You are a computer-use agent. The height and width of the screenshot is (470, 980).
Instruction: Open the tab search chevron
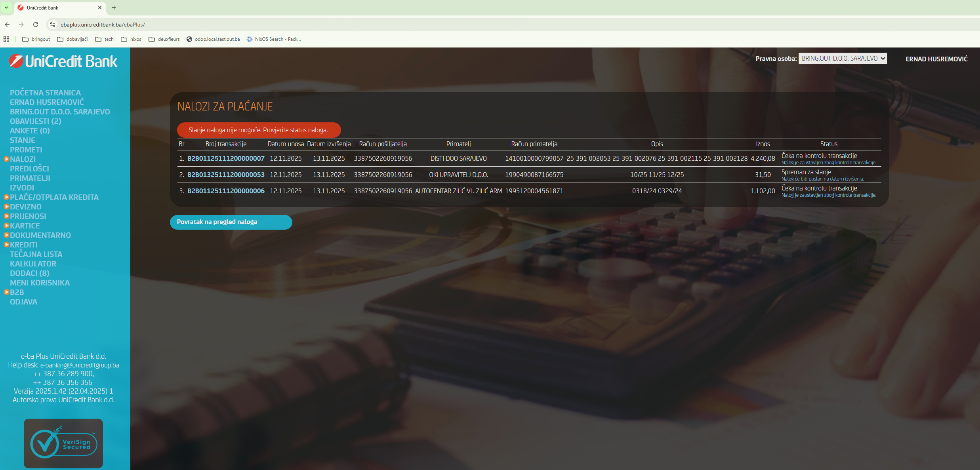(x=6, y=8)
